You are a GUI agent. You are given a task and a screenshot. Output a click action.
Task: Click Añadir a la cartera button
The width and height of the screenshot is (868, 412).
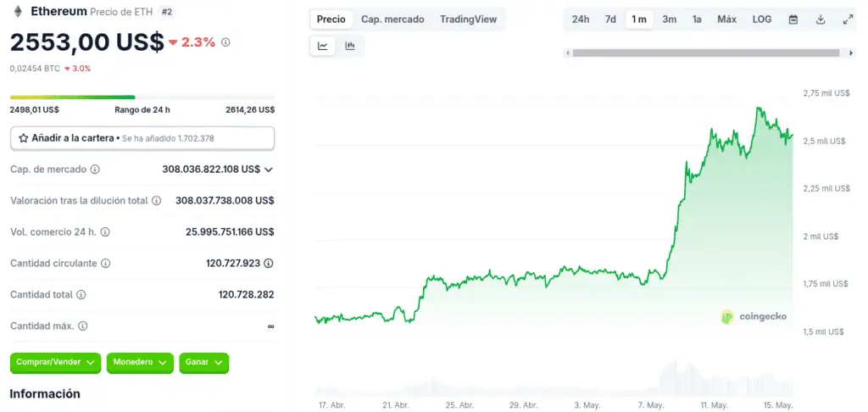142,138
